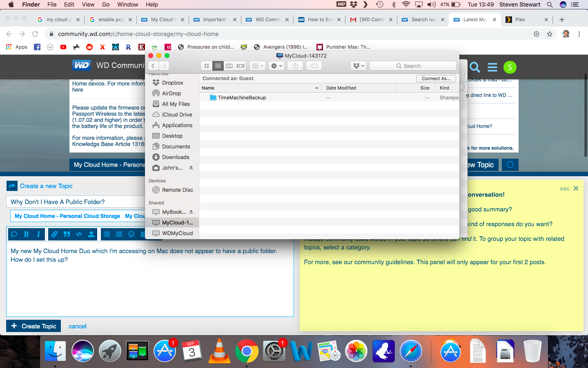Open AirDrop in the Finder sidebar
Screen dimensions: 588x368
point(172,93)
